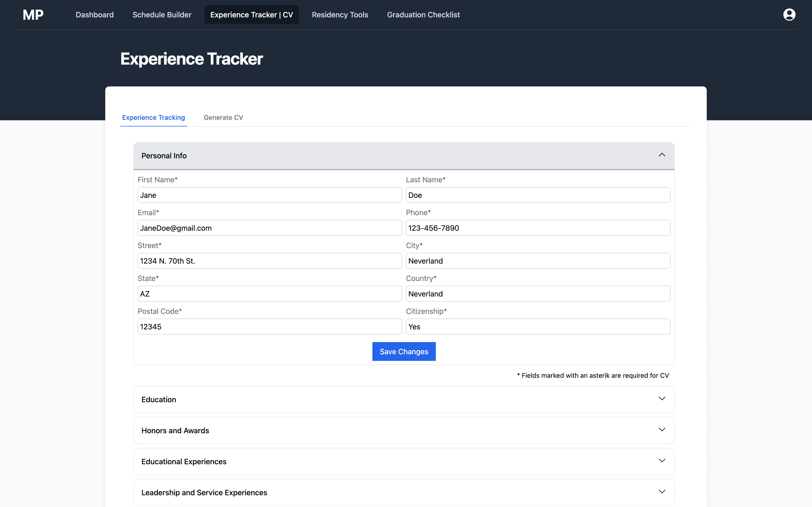Viewport: 812px width, 507px height.
Task: Focus the Email input field
Action: (269, 228)
